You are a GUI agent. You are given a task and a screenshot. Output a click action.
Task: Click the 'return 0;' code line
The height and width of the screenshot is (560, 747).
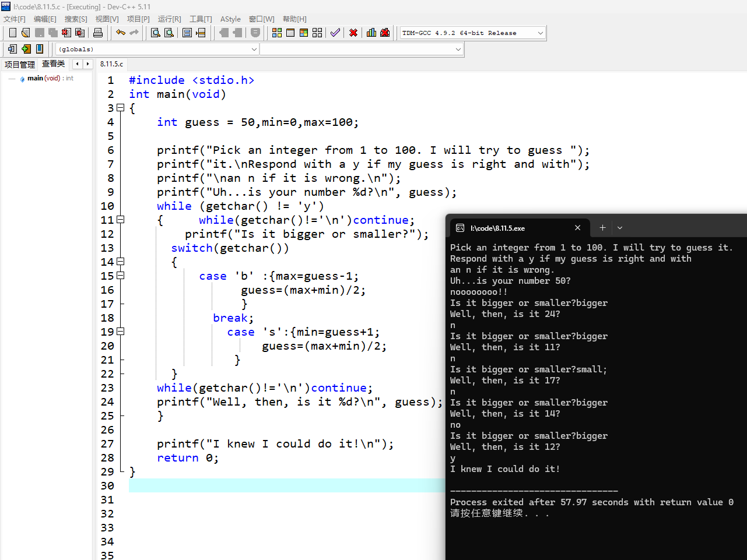[x=188, y=458]
